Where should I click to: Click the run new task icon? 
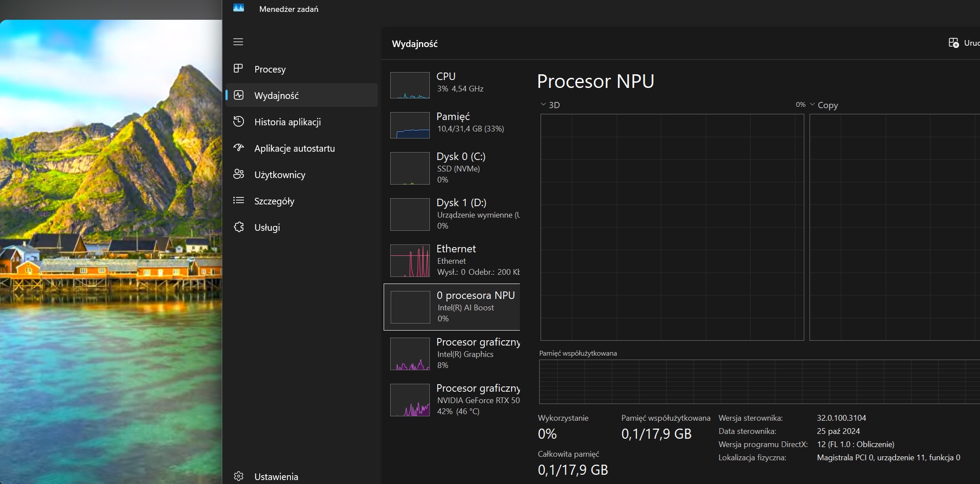click(x=953, y=43)
